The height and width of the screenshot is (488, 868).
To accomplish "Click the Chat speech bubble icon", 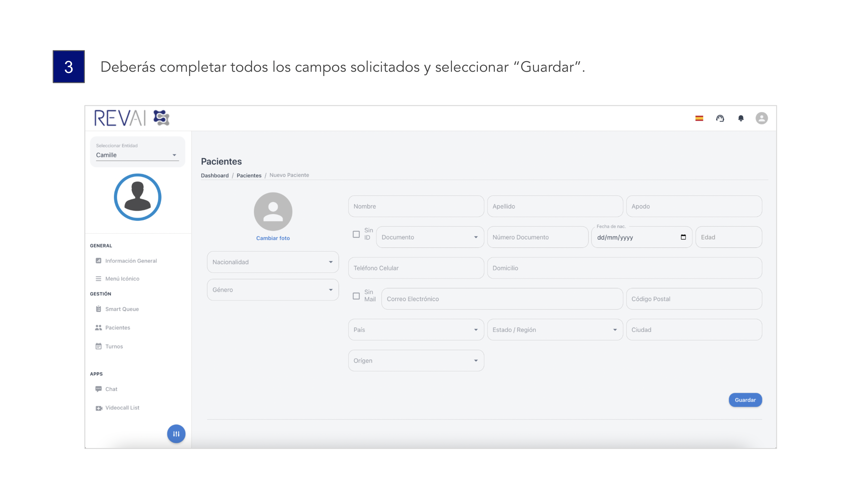I will pyautogui.click(x=98, y=389).
